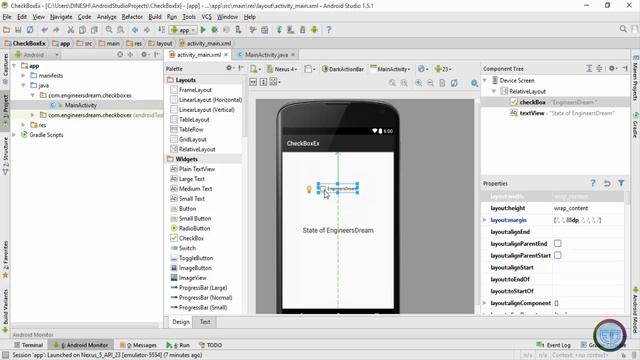Select MainActivity in the Project tree

[81, 105]
